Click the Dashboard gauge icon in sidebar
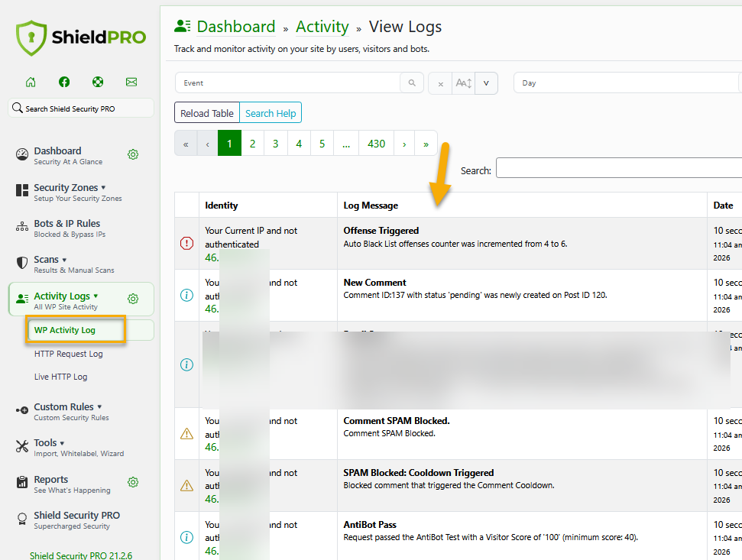Screen dimensions: 742x560 pyautogui.click(x=22, y=154)
